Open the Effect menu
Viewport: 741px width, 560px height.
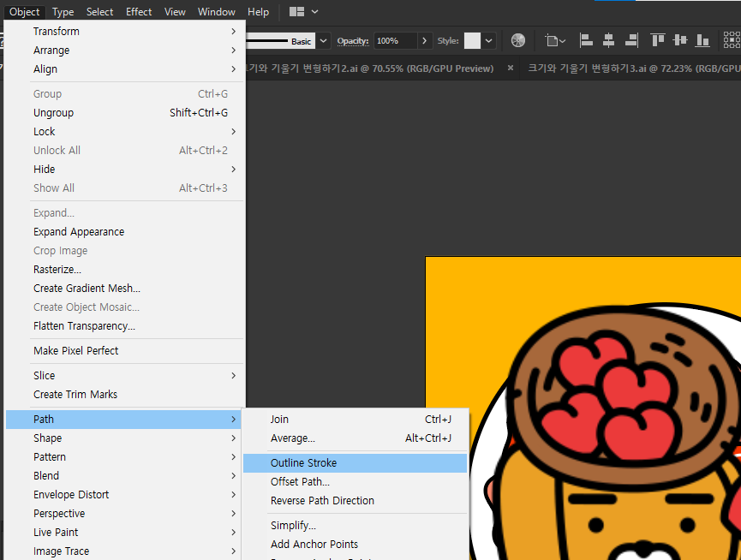tap(139, 12)
